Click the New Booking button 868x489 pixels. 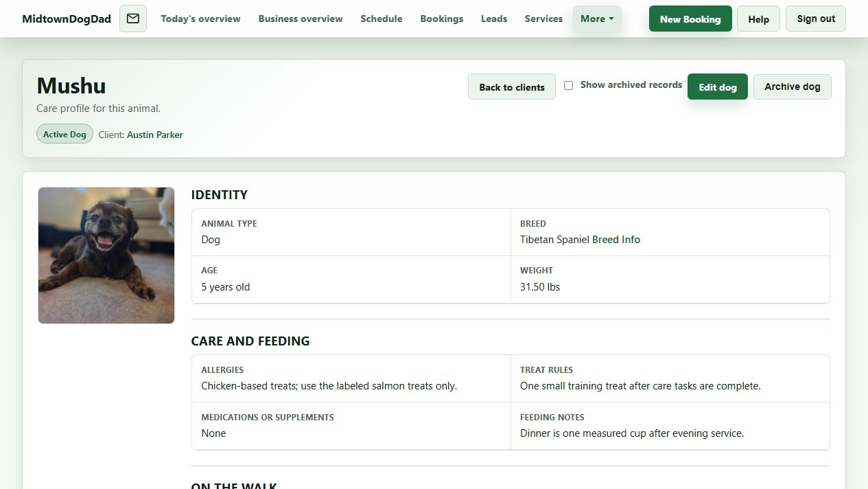690,19
